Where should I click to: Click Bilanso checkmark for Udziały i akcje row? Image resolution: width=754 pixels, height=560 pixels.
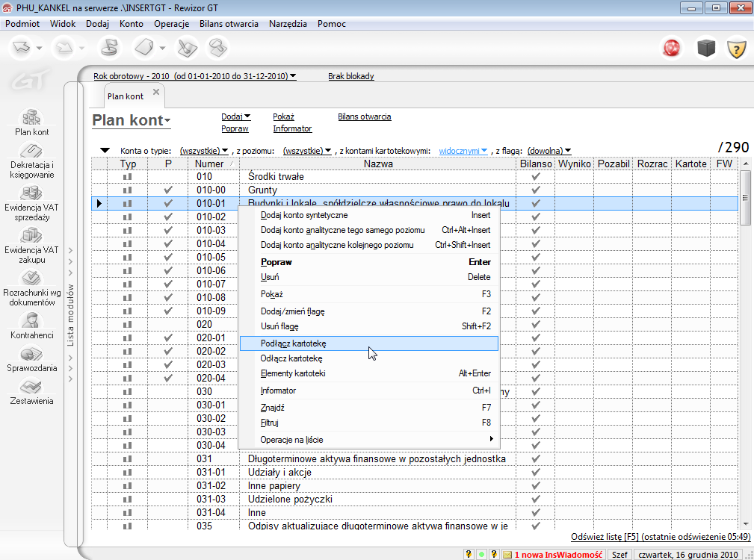click(x=535, y=473)
